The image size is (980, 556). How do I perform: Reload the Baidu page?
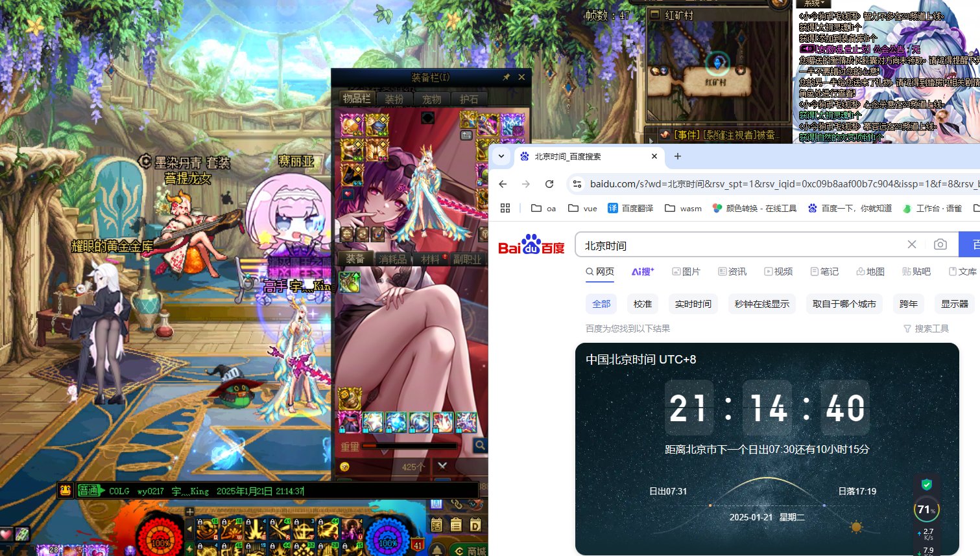[x=549, y=184]
